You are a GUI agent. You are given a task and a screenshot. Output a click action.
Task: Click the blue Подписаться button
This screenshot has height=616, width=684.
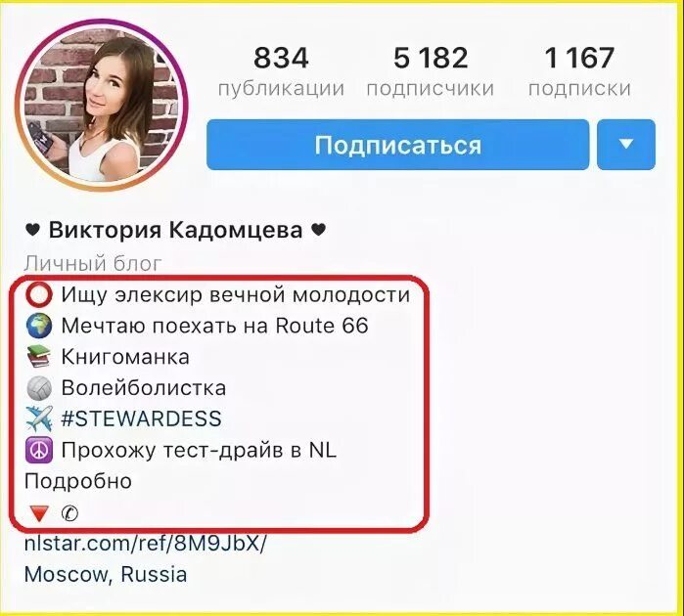[398, 145]
